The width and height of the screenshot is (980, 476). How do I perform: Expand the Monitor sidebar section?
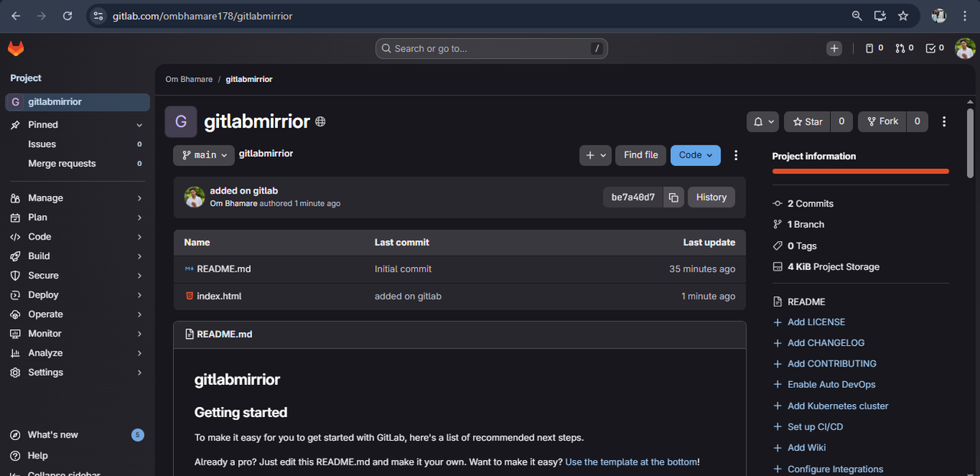pyautogui.click(x=77, y=334)
